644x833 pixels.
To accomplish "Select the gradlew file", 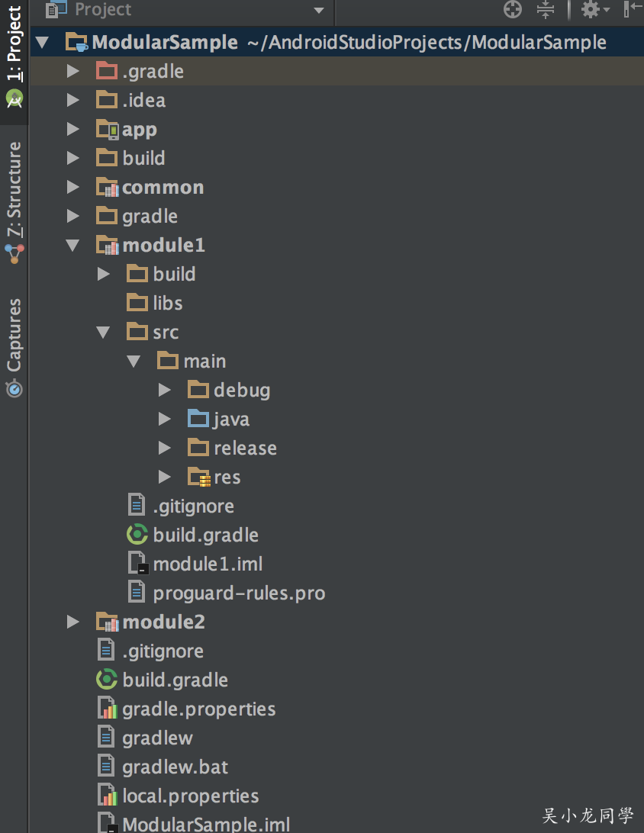I will [x=157, y=738].
